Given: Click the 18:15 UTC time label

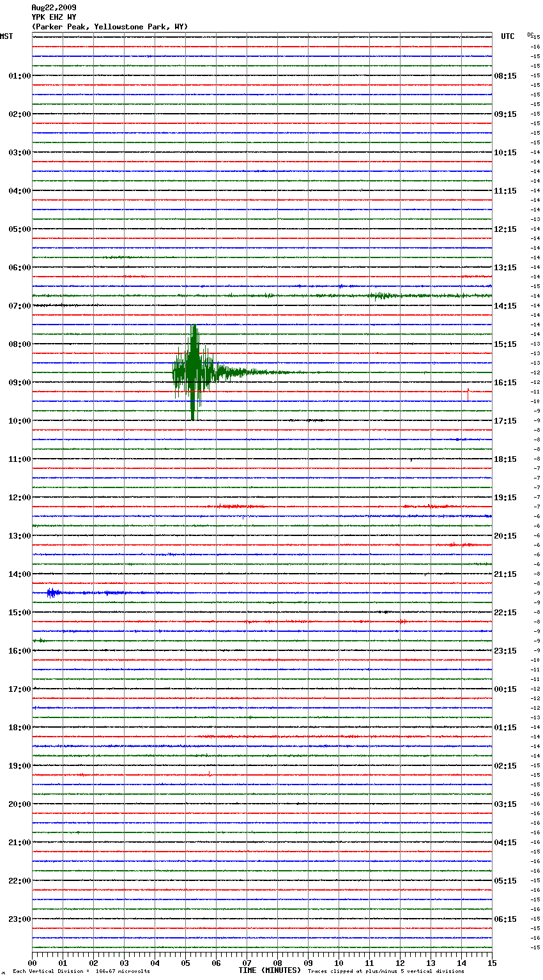Looking at the screenshot, I should point(505,459).
